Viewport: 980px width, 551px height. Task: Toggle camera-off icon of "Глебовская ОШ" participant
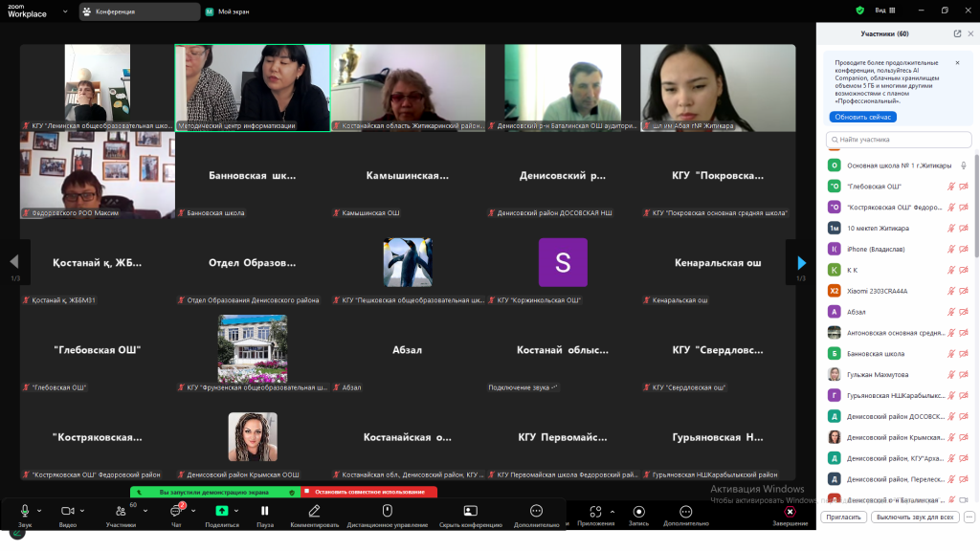point(963,187)
